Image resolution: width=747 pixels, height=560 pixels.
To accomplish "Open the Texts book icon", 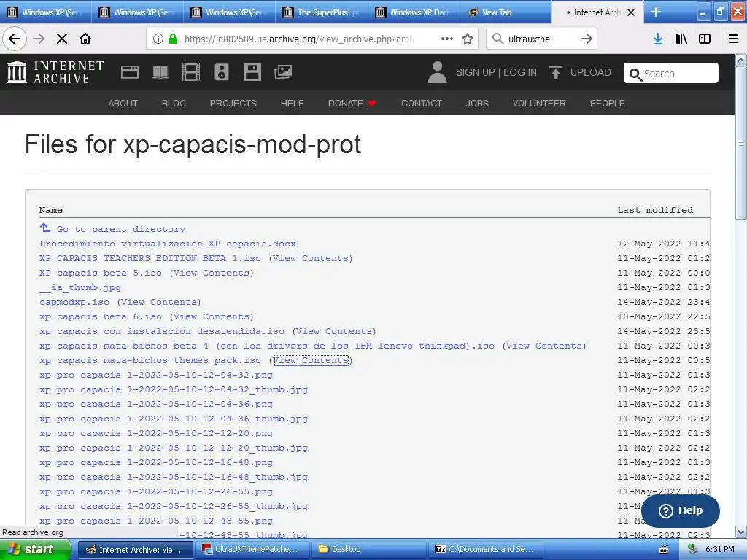I will point(160,72).
